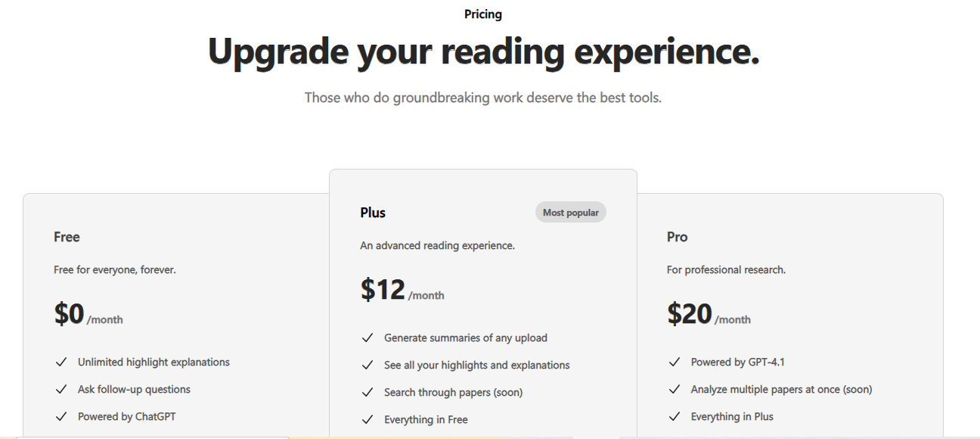Click checkmark next to Everything in Plus
The height and width of the screenshot is (439, 980).
tap(675, 417)
